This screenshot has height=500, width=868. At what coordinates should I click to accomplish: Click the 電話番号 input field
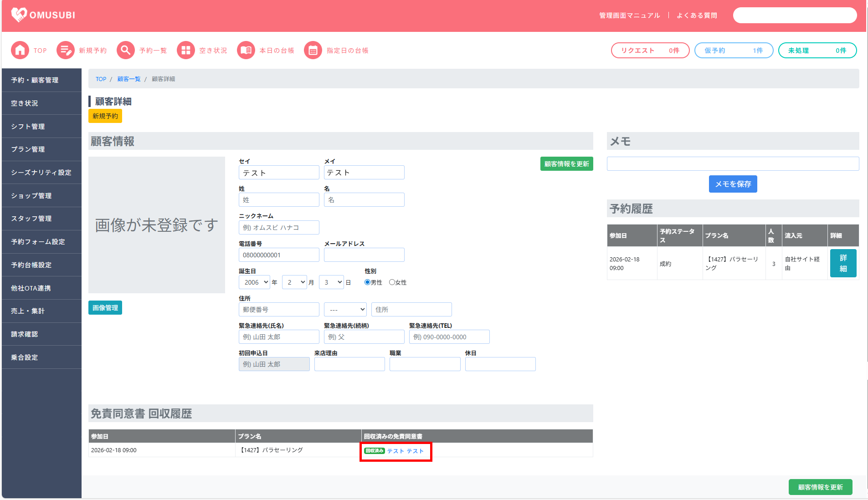click(x=279, y=255)
